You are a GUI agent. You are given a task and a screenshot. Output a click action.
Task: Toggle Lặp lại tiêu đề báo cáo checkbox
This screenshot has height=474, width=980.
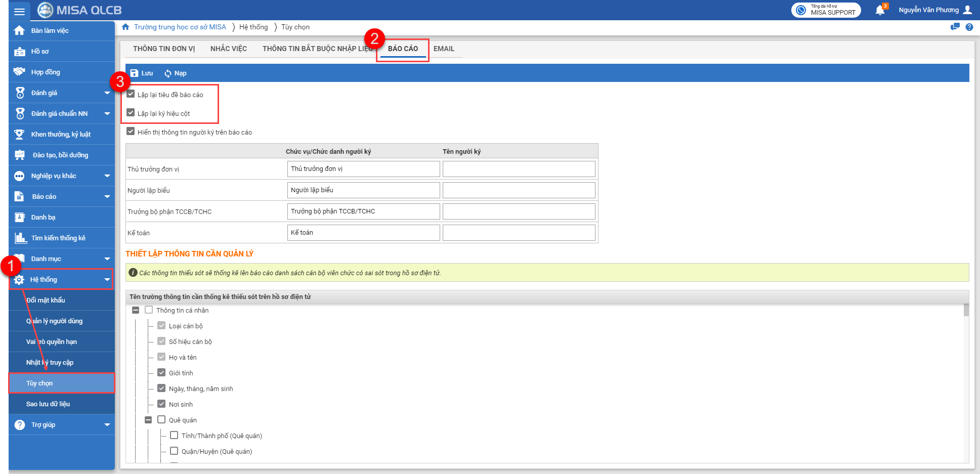131,94
